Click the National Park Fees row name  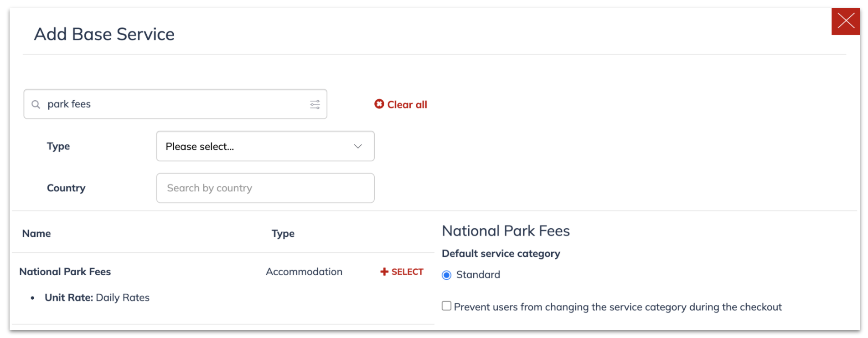click(65, 271)
